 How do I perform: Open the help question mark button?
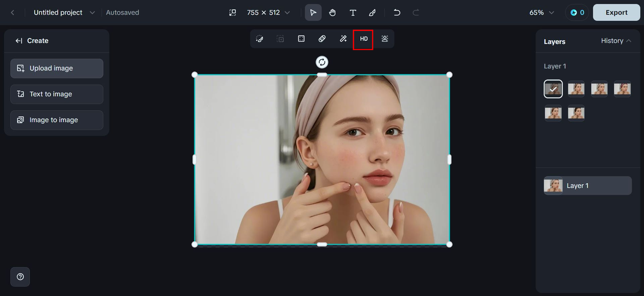[x=20, y=277]
